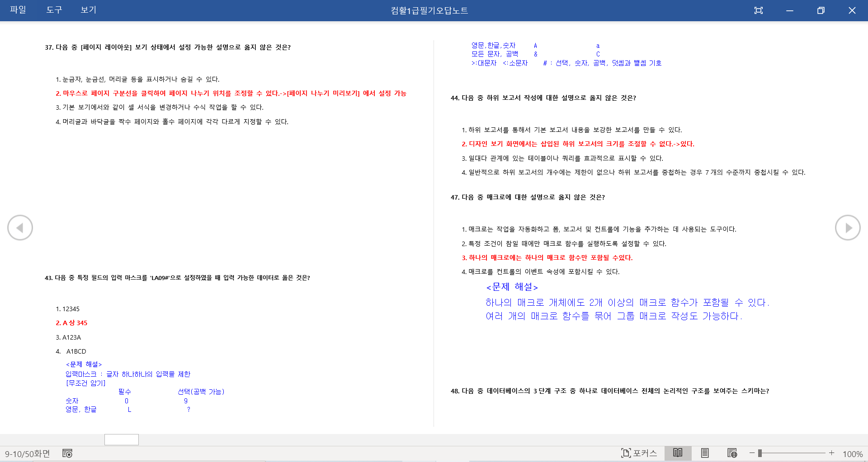Click red answer 2 '마우스로 페이지 구분선을'
The height and width of the screenshot is (462, 868).
click(231, 93)
